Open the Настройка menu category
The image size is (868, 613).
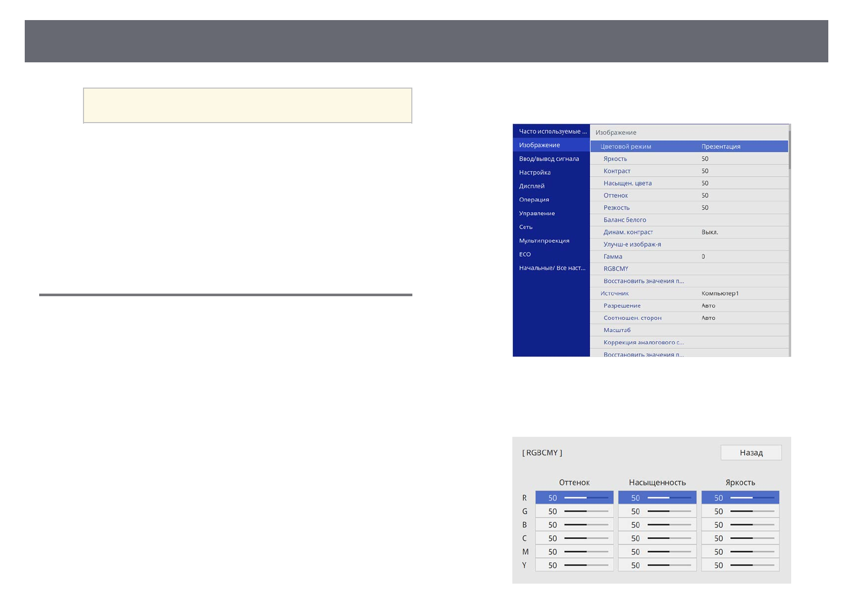pyautogui.click(x=535, y=173)
